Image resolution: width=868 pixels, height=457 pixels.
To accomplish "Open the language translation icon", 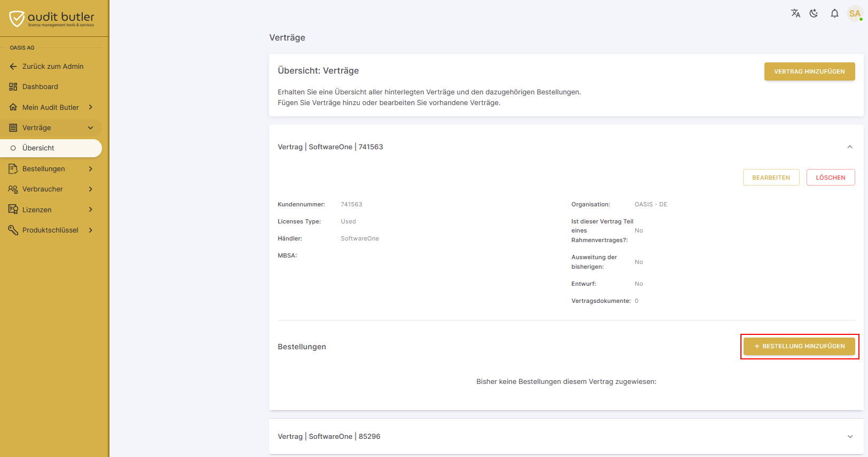I will [x=795, y=13].
